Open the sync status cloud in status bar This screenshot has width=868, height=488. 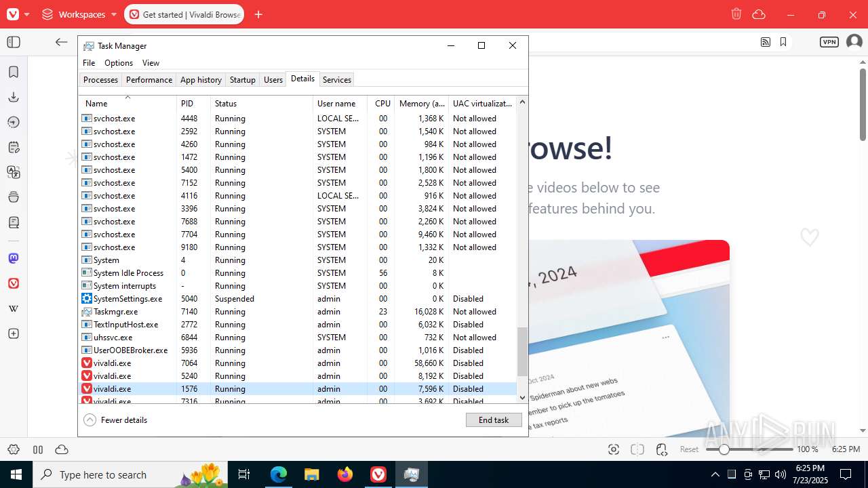pyautogui.click(x=62, y=449)
